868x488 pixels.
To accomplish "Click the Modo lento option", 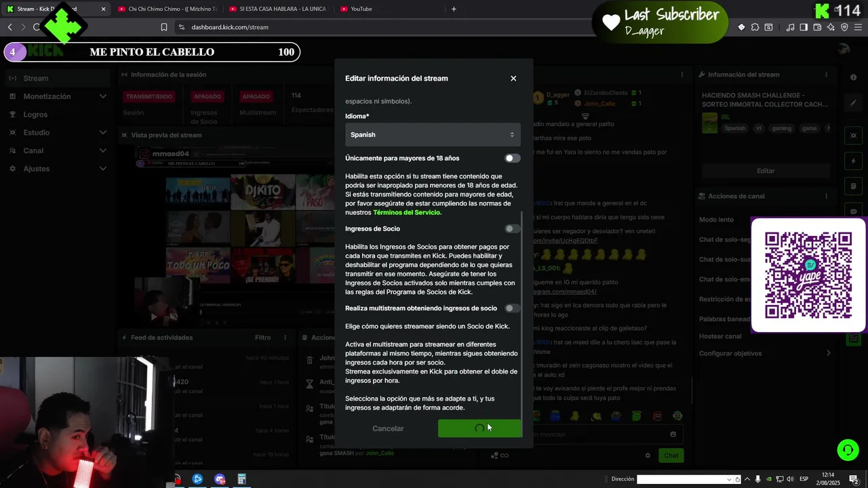I will pyautogui.click(x=716, y=220).
